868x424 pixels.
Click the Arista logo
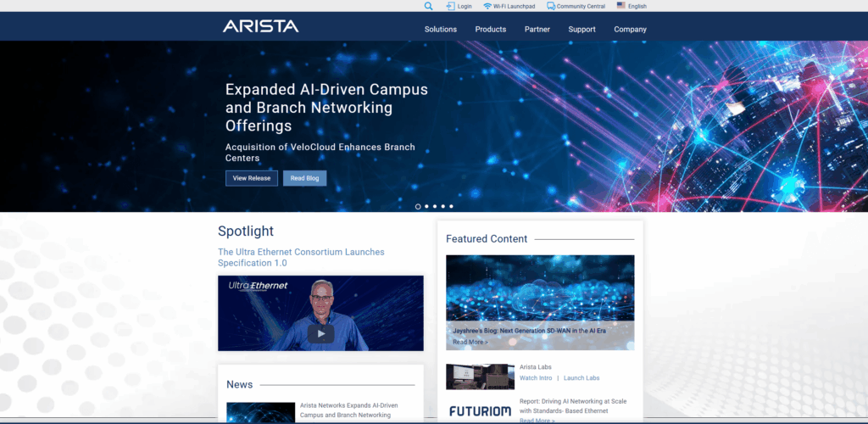(261, 26)
